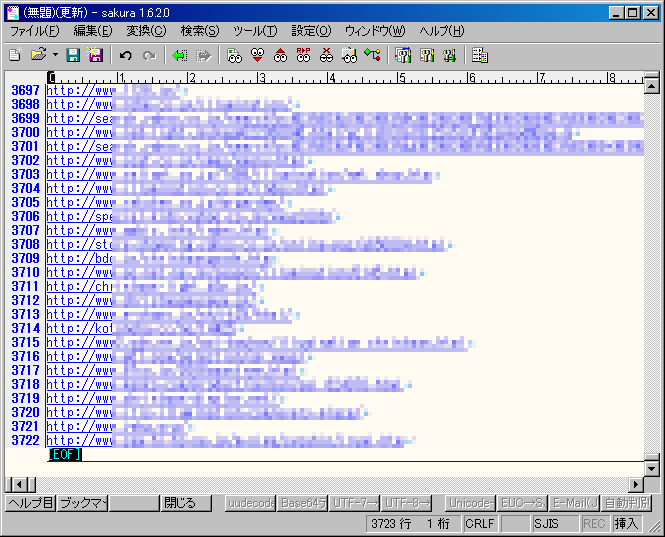Click the [EOF] marker
The height and width of the screenshot is (537, 665).
coord(64,454)
